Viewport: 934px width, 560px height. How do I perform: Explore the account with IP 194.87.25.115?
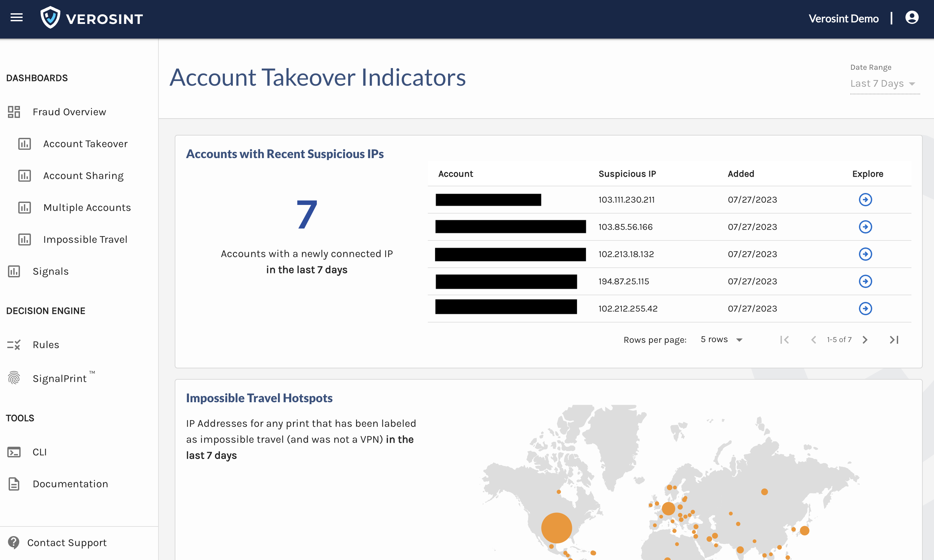[x=865, y=281]
